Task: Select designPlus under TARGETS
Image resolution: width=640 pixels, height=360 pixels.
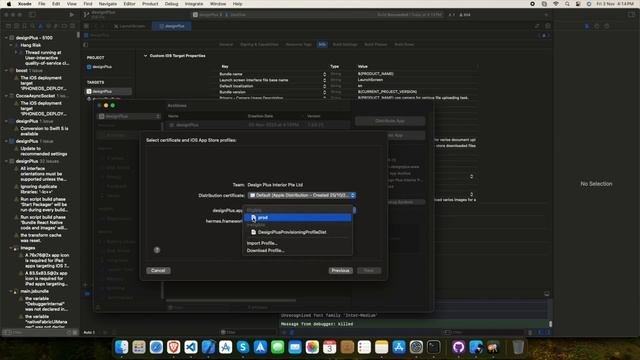Action: tap(109, 91)
